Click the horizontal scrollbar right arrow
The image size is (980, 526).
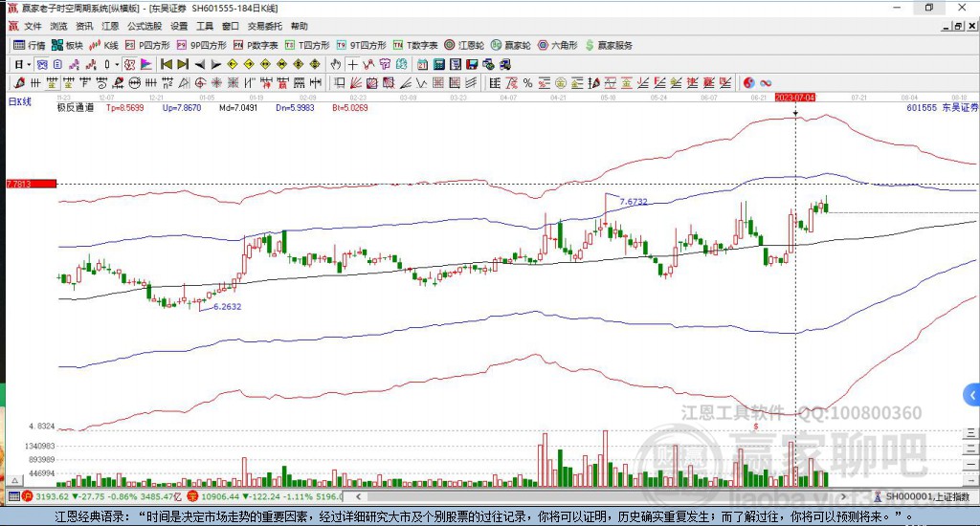pyautogui.click(x=844, y=496)
